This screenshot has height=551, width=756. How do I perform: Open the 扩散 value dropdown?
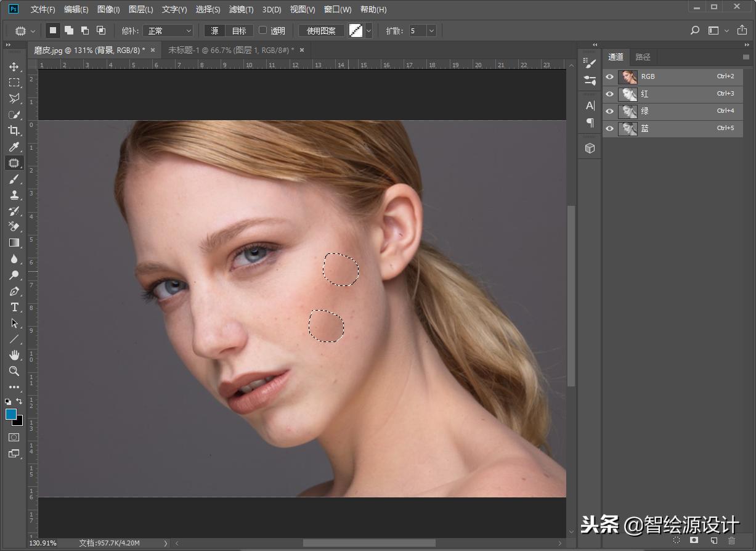pos(431,31)
